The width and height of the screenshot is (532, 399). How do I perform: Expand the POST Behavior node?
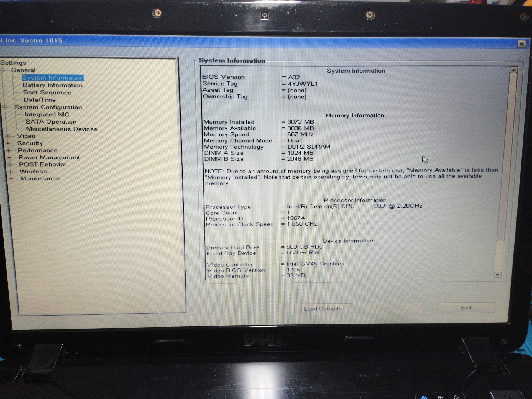click(x=10, y=165)
